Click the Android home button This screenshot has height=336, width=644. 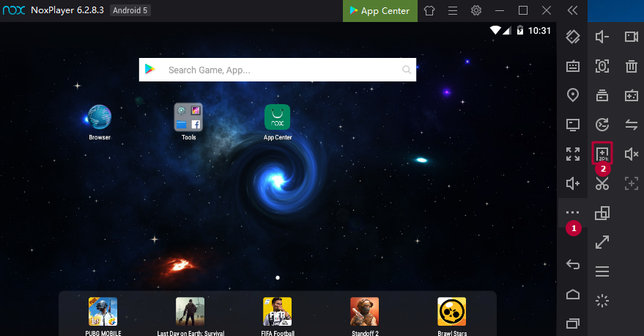click(x=572, y=294)
